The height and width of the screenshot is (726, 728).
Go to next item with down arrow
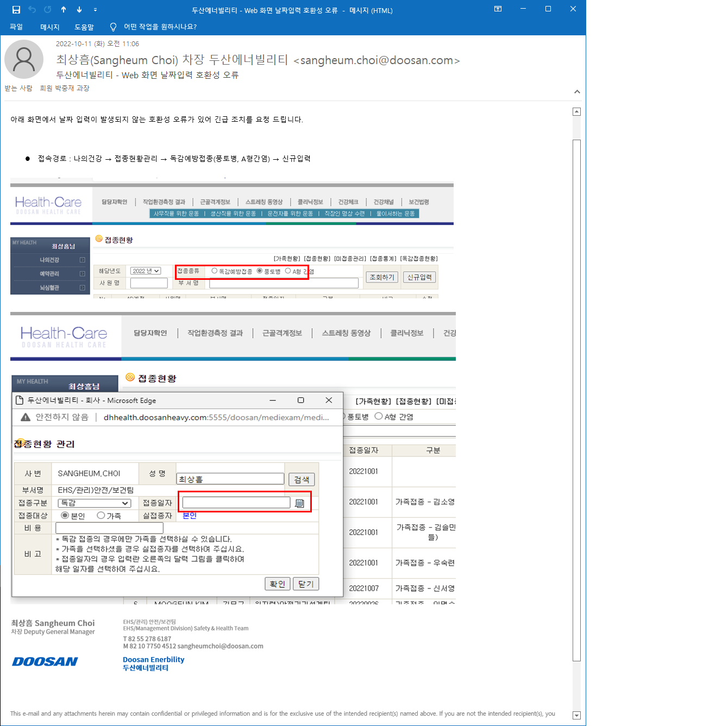79,9
